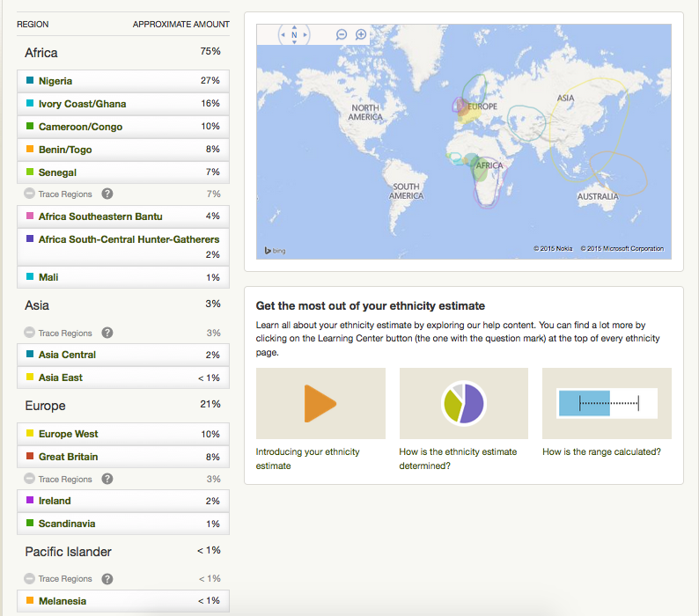
Task: Select the Nigeria region row
Action: tap(123, 81)
